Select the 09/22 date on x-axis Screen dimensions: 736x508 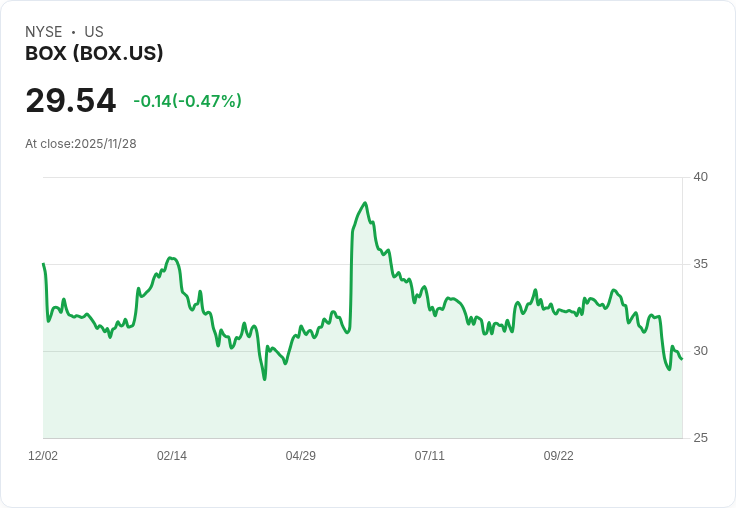558,456
